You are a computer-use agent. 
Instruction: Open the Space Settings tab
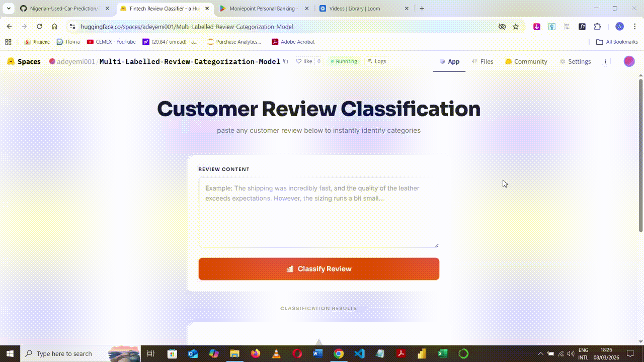click(x=575, y=61)
